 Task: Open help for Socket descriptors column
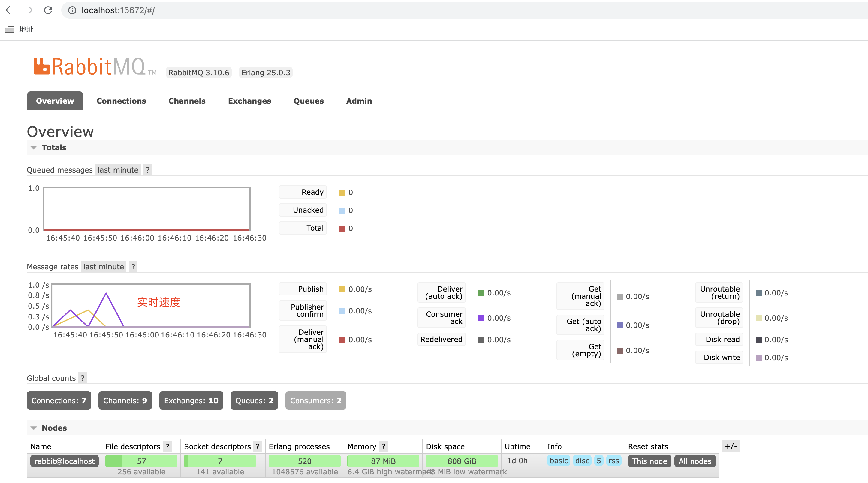[x=258, y=446]
